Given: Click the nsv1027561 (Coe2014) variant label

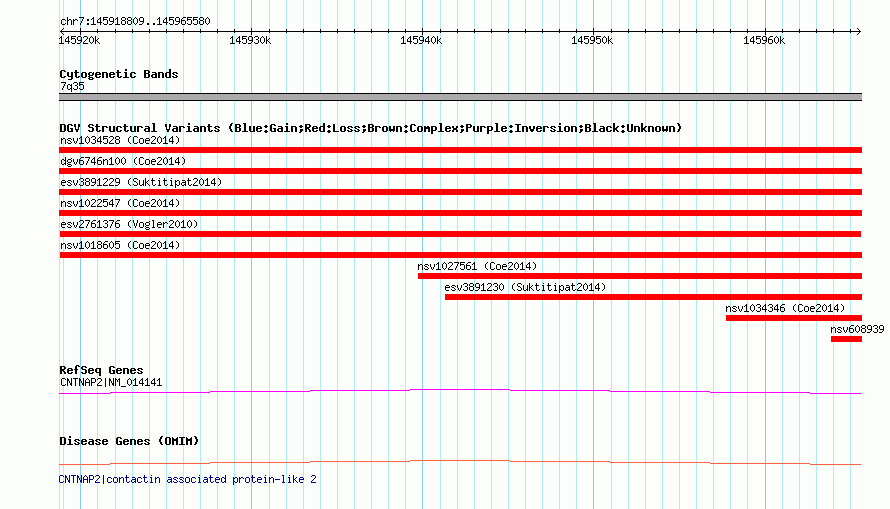Looking at the screenshot, I should (477, 266).
